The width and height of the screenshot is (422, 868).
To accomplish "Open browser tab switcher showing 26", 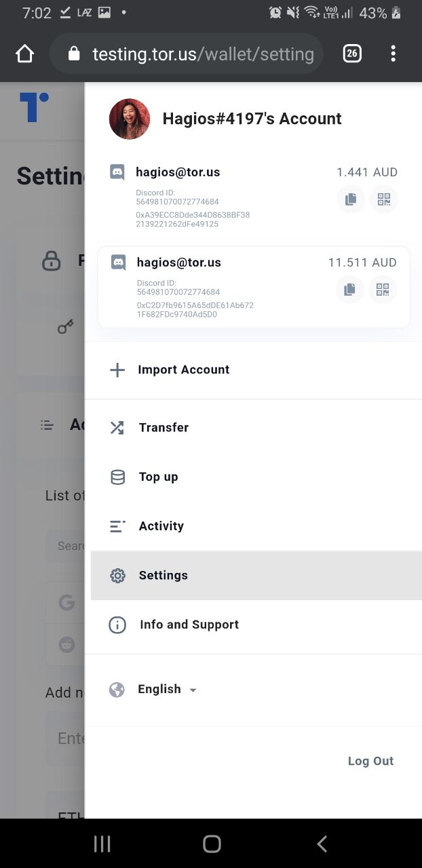I will tap(352, 54).
